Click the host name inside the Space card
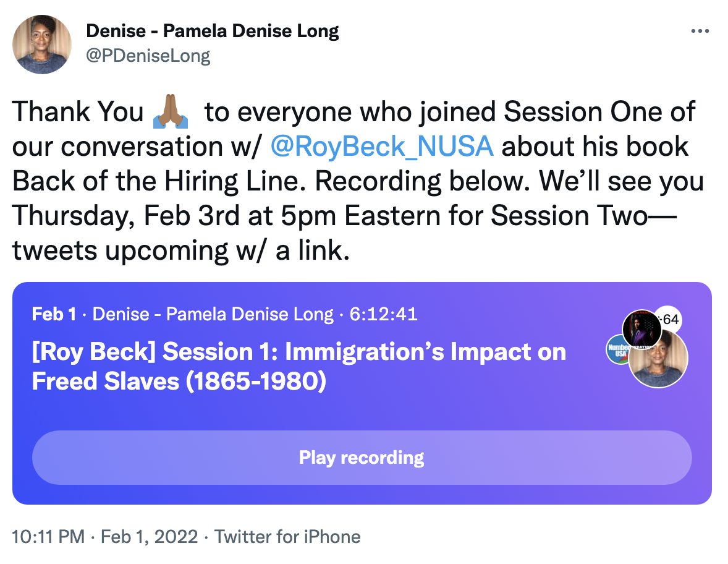Viewport: 728px width, 564px height. [213, 314]
